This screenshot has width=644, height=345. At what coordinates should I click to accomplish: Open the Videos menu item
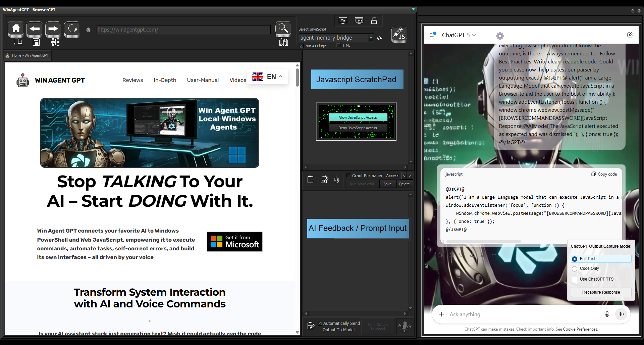[238, 80]
